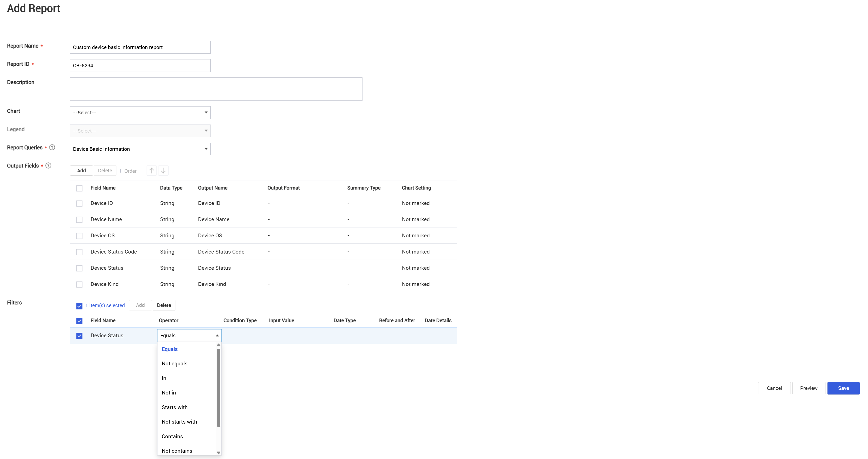Viewport: 868px width, 459px height.
Task: Toggle select-all checkbox in Output Fields header
Action: click(79, 188)
